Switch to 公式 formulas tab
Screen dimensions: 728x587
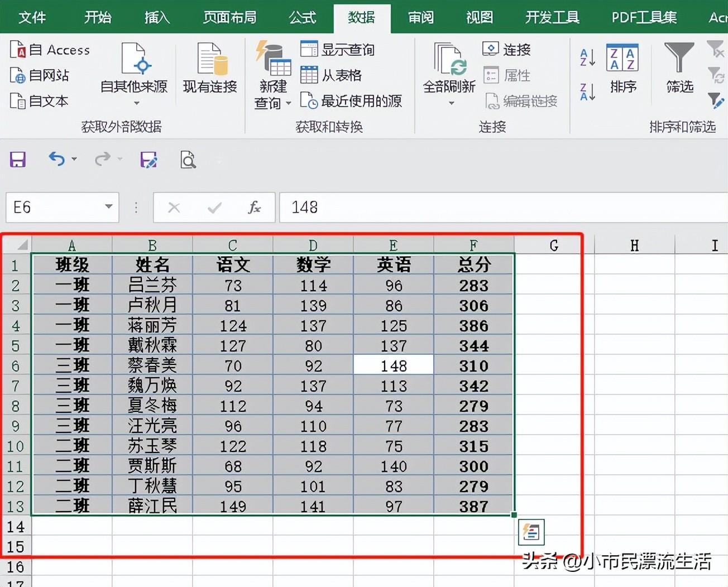pyautogui.click(x=302, y=17)
